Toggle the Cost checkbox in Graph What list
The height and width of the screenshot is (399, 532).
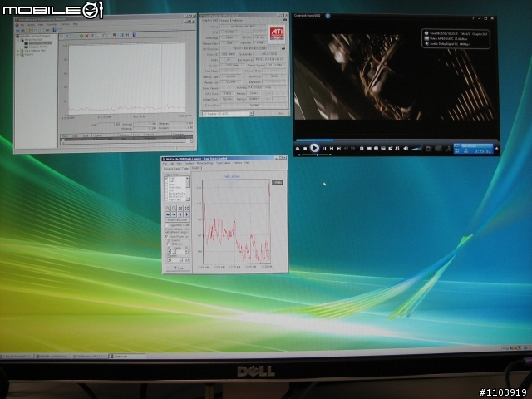166,190
